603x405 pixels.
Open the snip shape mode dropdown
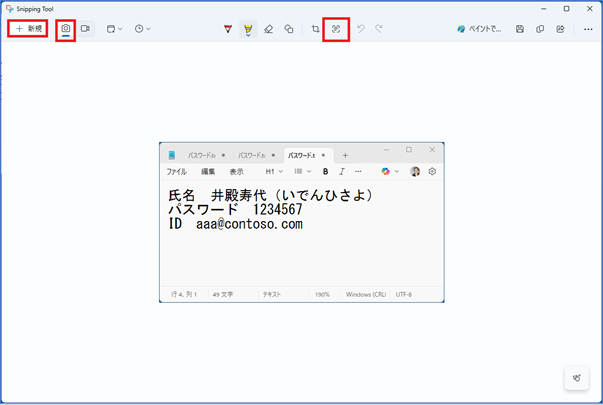pos(114,29)
